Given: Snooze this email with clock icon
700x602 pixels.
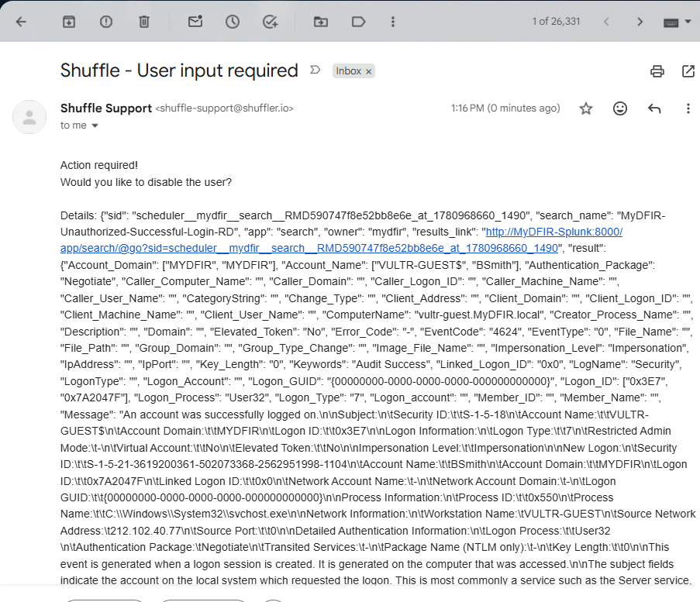Looking at the screenshot, I should click(x=232, y=22).
